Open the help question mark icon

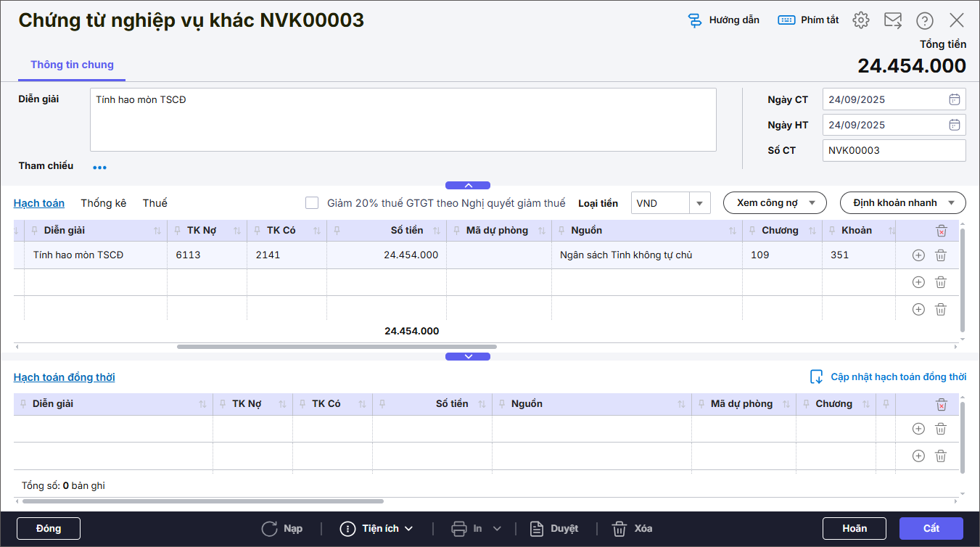[925, 20]
